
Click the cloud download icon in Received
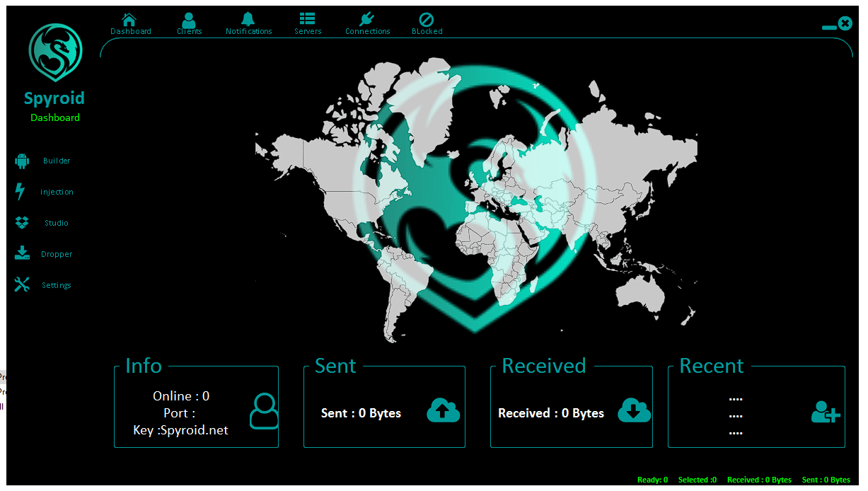tap(635, 410)
